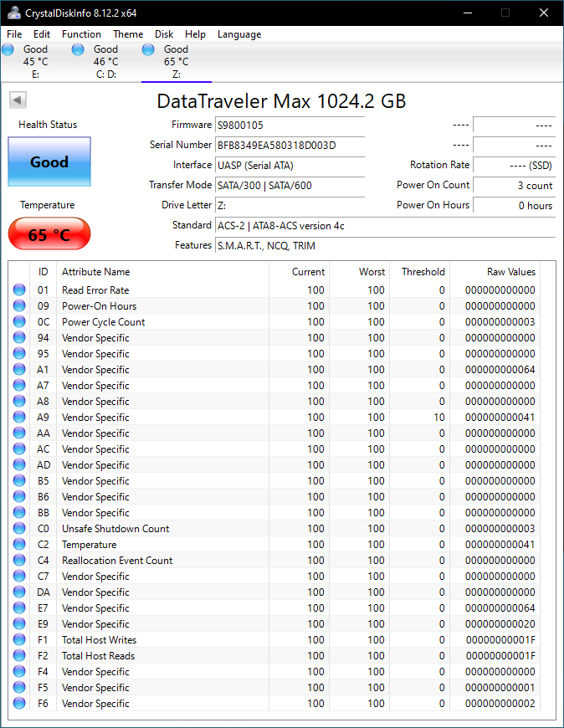
Task: Click the status icon for attribute BB
Action: click(19, 512)
